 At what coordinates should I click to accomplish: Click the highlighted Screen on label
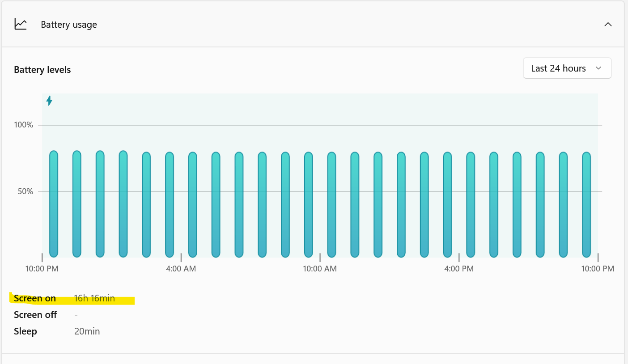pos(35,298)
